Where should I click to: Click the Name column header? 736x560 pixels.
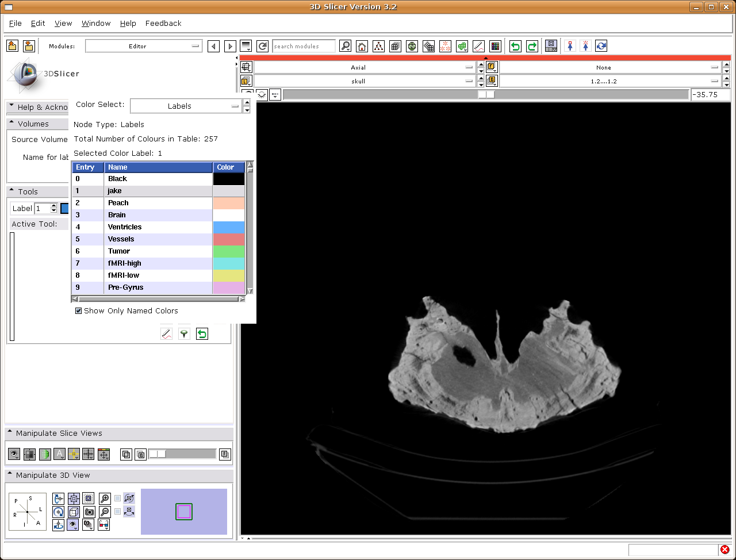point(158,167)
